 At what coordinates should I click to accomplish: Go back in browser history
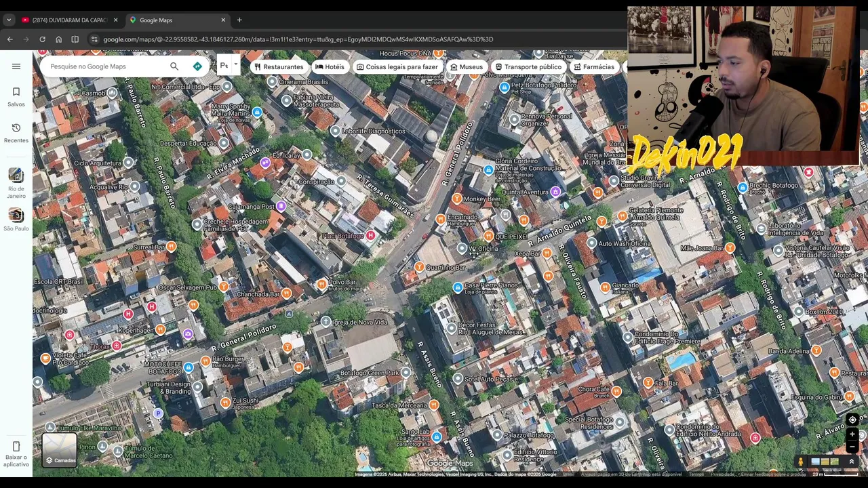9,39
